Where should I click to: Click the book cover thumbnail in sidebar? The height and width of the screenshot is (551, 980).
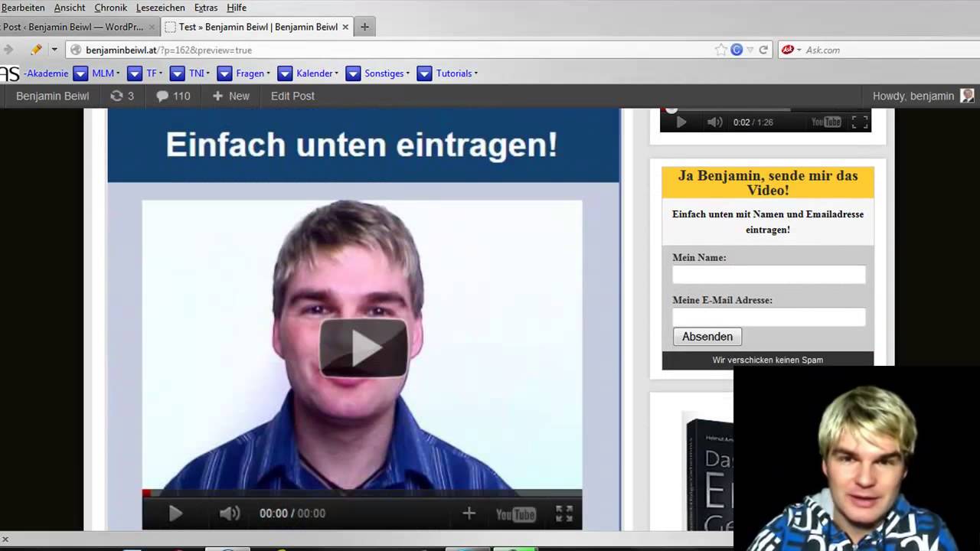point(710,472)
